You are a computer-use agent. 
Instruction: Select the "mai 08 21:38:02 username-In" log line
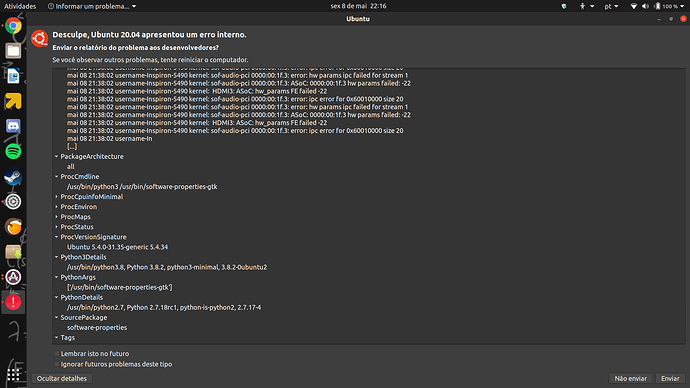(110, 139)
